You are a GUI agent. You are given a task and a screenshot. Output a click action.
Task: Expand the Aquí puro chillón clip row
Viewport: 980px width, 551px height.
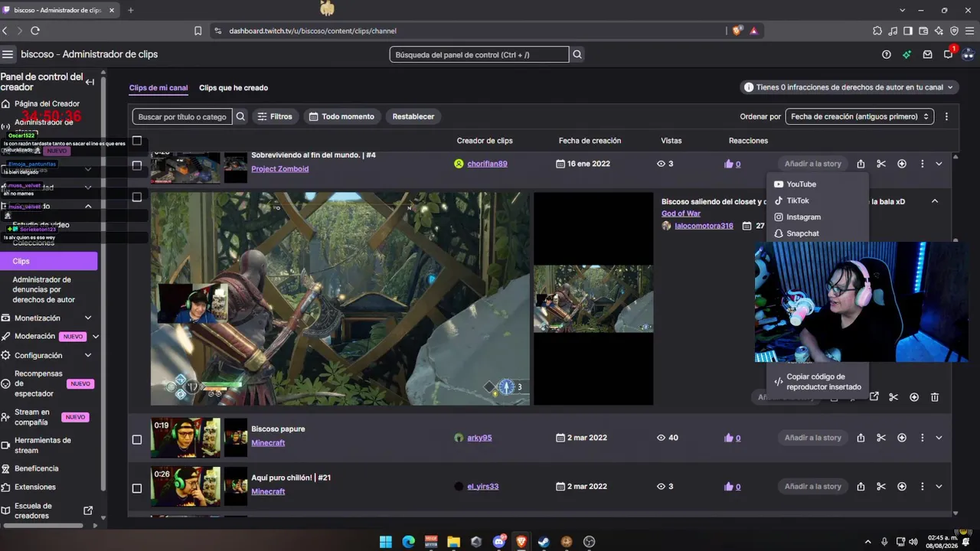click(939, 486)
